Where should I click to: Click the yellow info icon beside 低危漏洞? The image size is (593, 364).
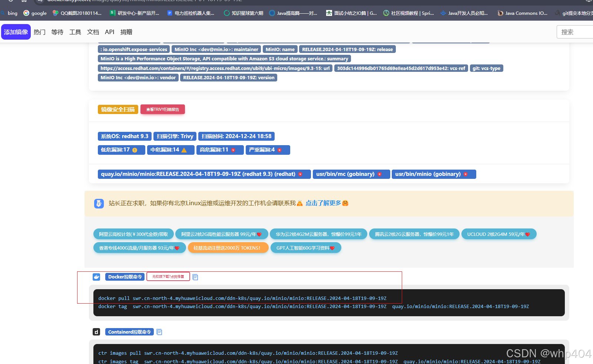click(x=135, y=150)
